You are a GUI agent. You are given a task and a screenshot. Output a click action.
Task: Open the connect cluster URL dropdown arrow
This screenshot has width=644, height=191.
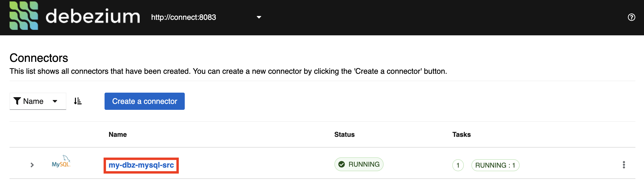[259, 17]
